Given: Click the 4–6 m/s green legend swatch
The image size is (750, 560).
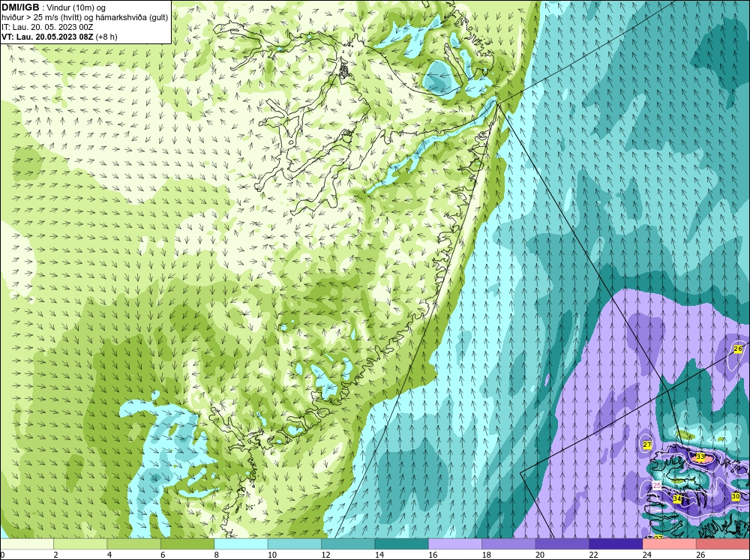Looking at the screenshot, I should 134,544.
